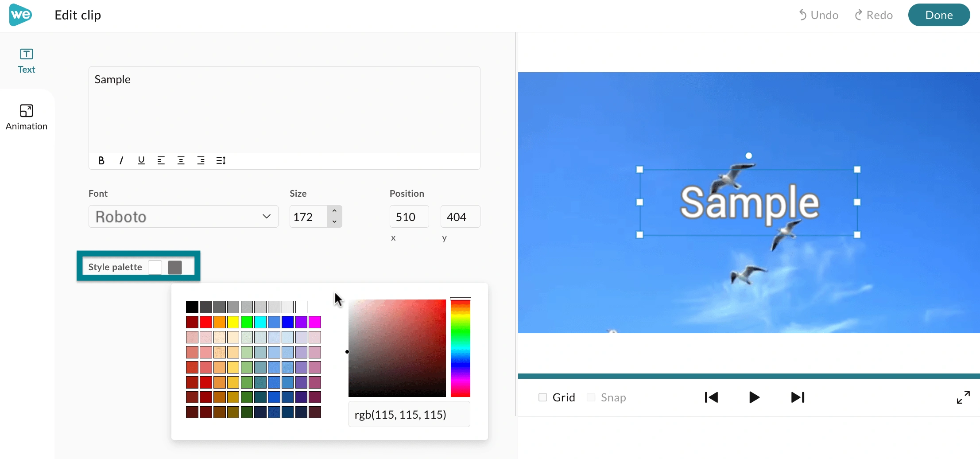Skip to the clip end

pyautogui.click(x=798, y=397)
